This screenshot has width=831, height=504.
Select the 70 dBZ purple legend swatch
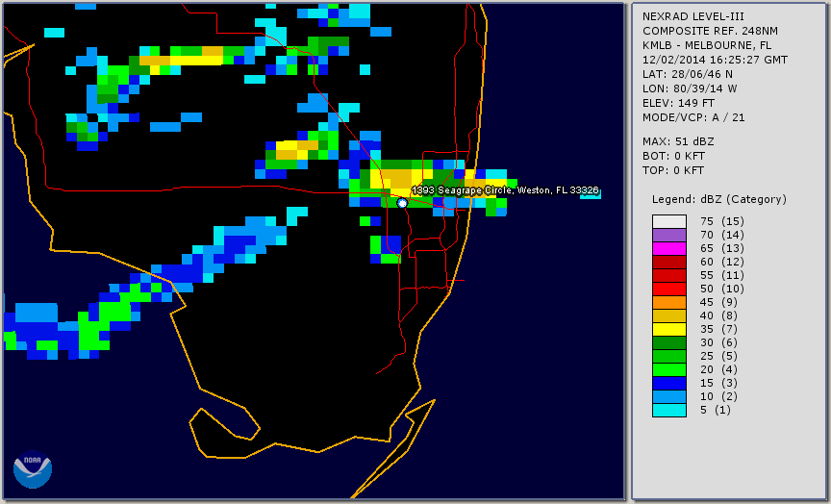[x=668, y=235]
